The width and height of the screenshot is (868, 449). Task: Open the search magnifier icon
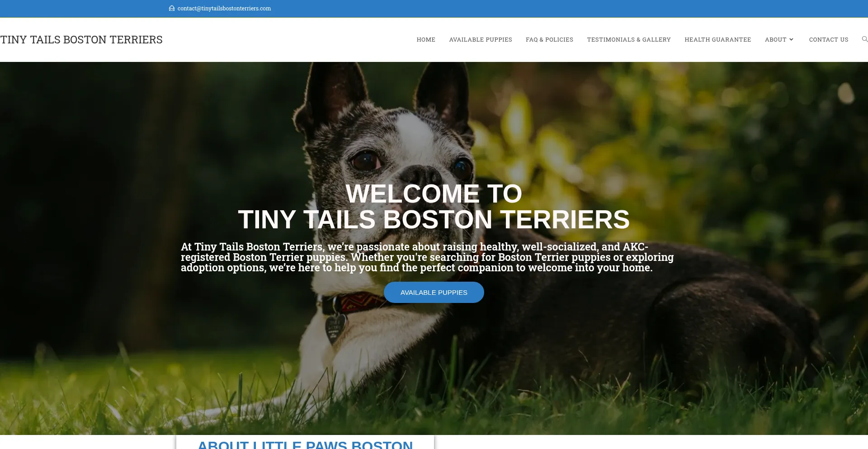[864, 39]
